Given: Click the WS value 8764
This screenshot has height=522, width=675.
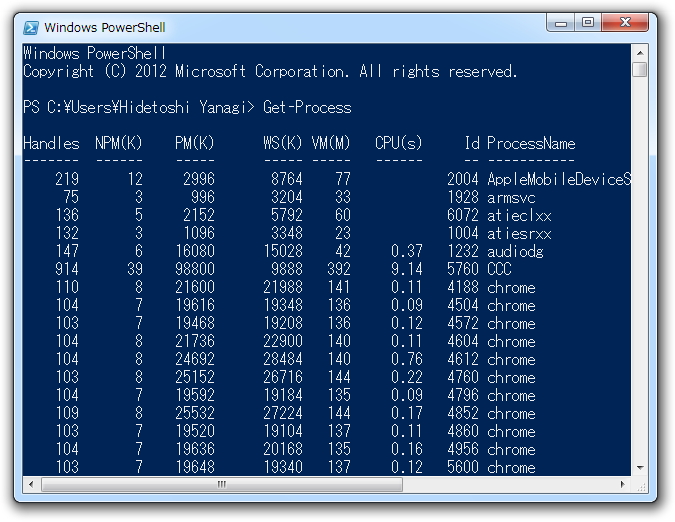Looking at the screenshot, I should click(287, 179).
